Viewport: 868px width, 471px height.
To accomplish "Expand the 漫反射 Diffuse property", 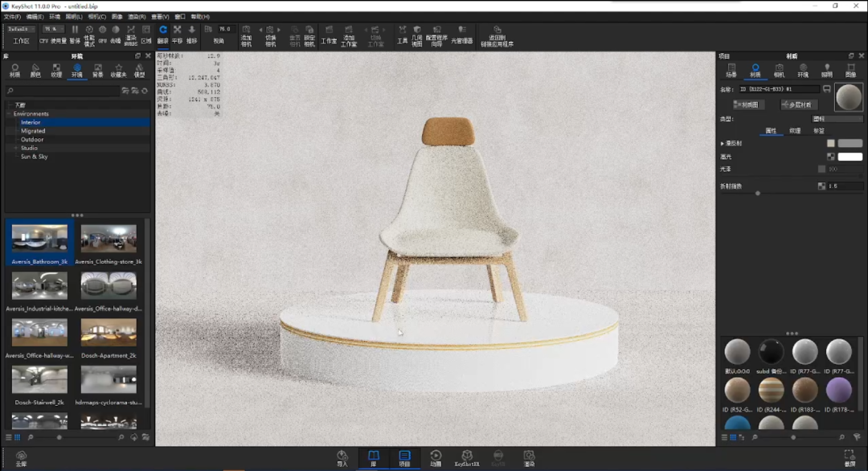I will (723, 144).
